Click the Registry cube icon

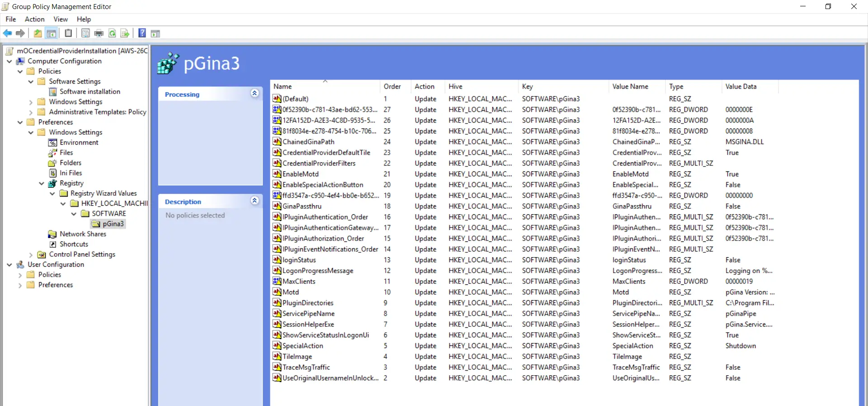tap(53, 183)
